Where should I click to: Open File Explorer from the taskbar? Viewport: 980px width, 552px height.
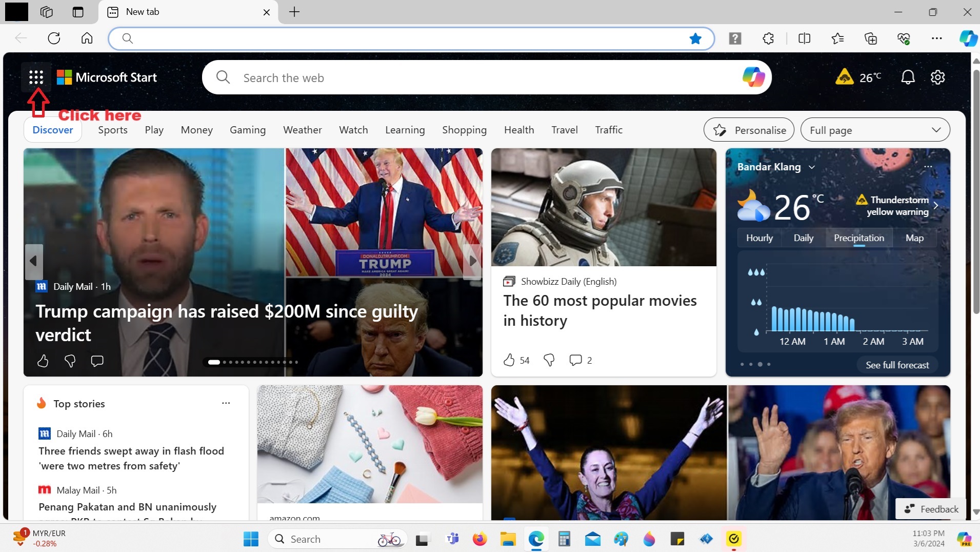coord(508,539)
